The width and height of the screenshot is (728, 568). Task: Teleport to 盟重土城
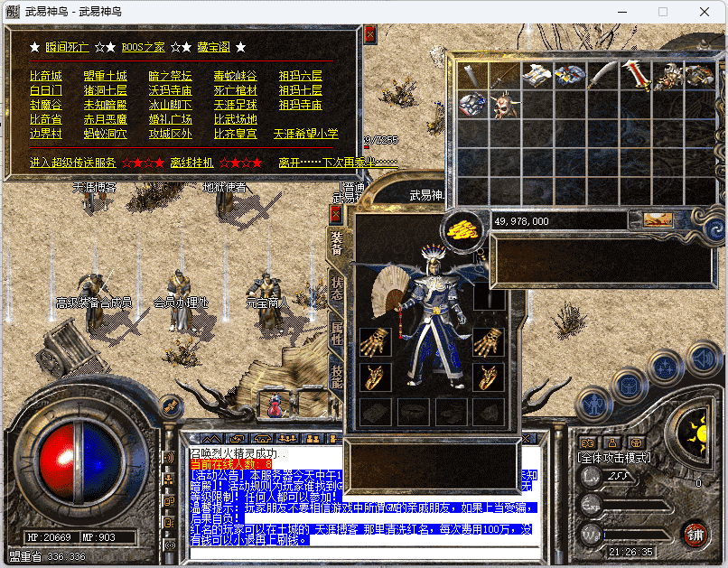106,76
